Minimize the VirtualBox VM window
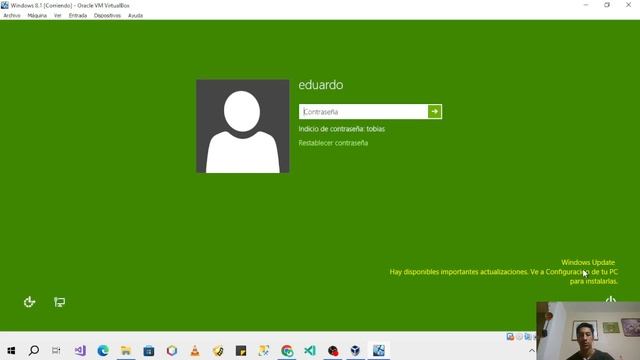This screenshot has height=360, width=640. point(586,5)
